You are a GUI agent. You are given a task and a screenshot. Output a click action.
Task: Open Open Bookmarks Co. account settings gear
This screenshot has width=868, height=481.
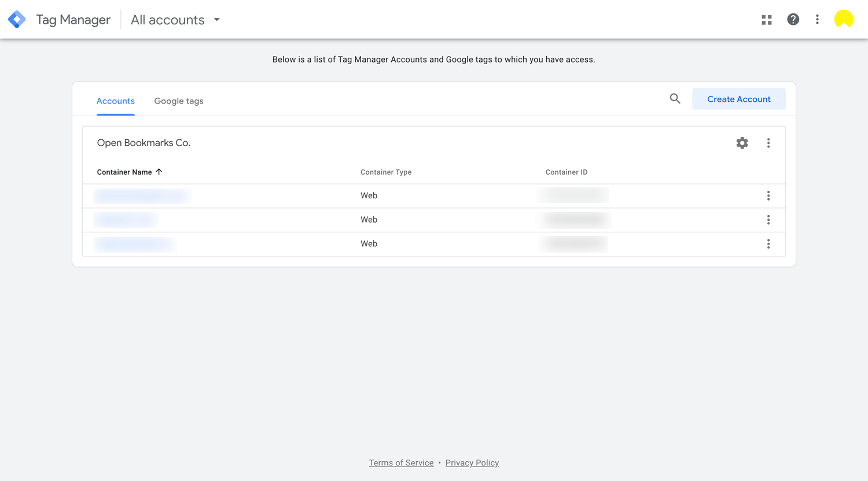point(742,143)
